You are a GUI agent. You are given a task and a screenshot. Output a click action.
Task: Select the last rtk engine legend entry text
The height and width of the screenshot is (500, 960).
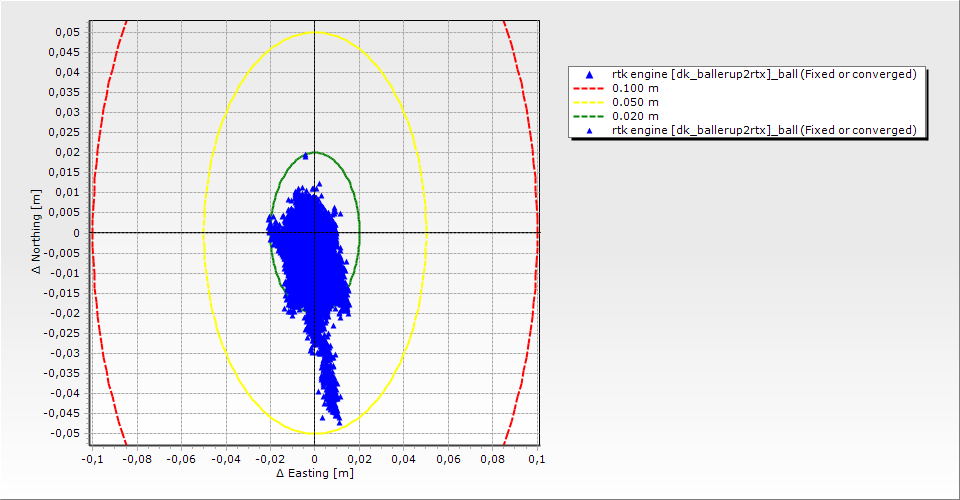[x=764, y=130]
